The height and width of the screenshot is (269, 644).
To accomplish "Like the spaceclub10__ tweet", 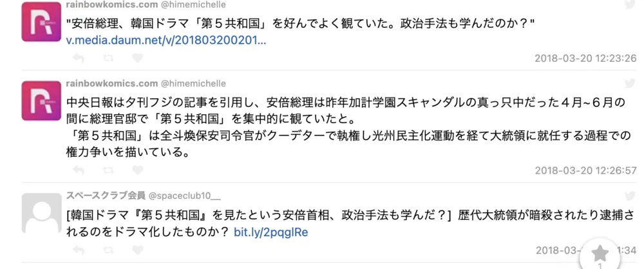I will coord(137,250).
